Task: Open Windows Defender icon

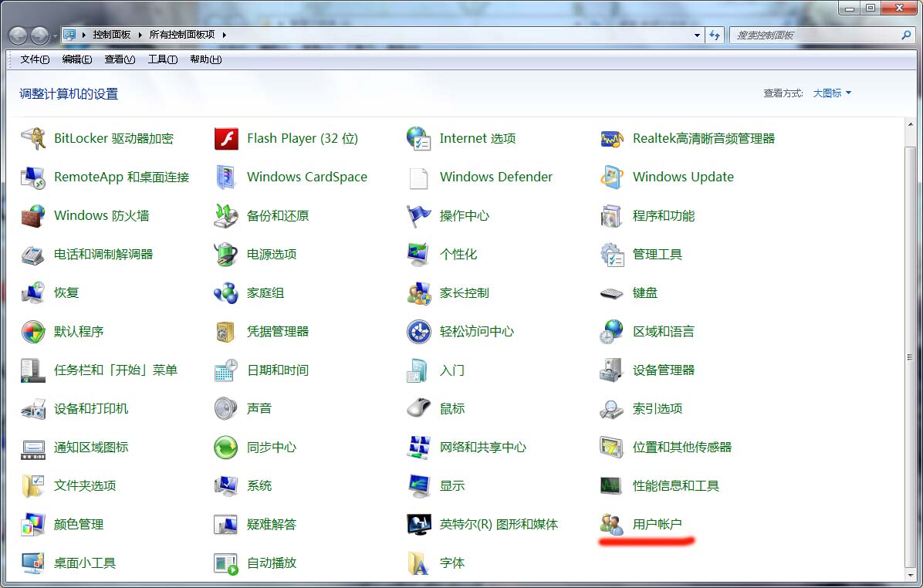Action: point(418,177)
